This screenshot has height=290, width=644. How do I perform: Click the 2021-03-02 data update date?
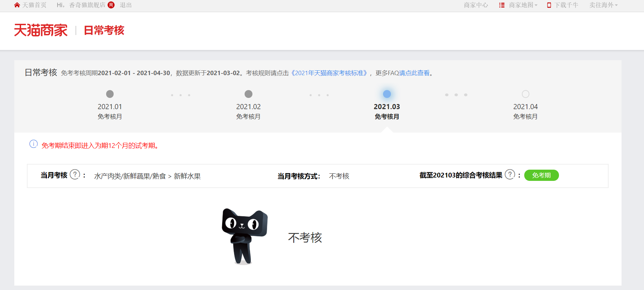[223, 73]
